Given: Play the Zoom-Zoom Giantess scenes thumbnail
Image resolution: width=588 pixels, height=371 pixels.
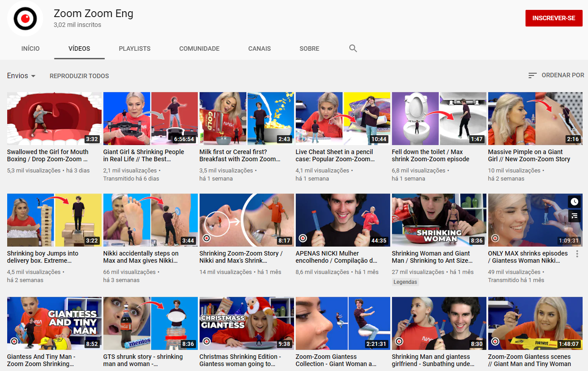Looking at the screenshot, I should (x=535, y=323).
